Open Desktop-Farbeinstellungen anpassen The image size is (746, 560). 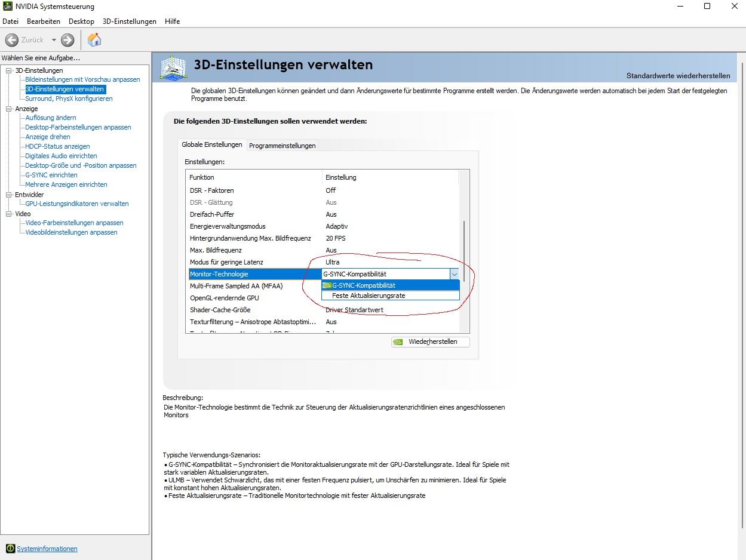(x=78, y=127)
